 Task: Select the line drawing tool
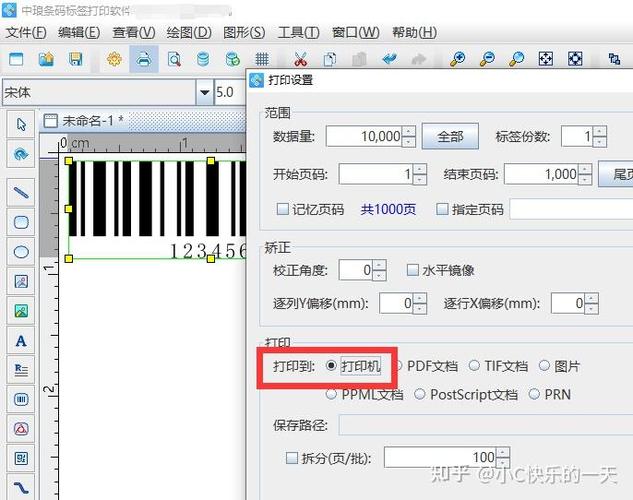21,192
